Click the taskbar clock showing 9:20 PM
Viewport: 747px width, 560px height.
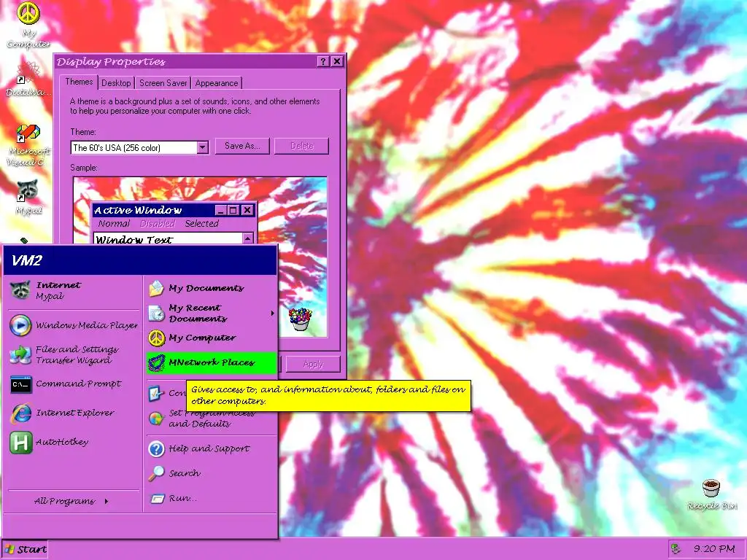click(x=714, y=549)
